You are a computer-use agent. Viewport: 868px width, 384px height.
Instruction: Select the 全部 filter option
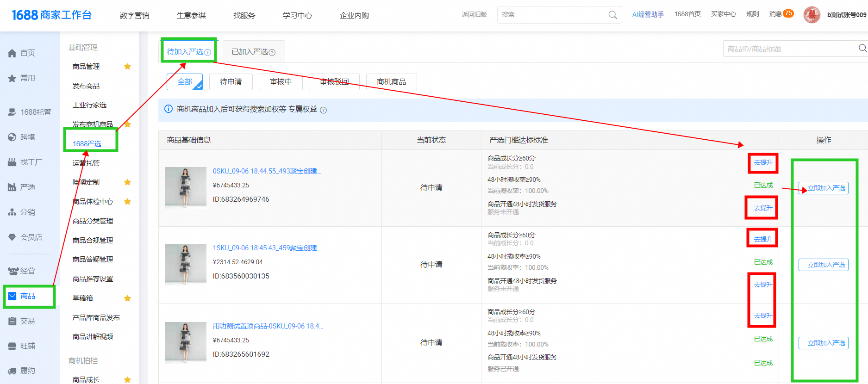click(x=185, y=82)
